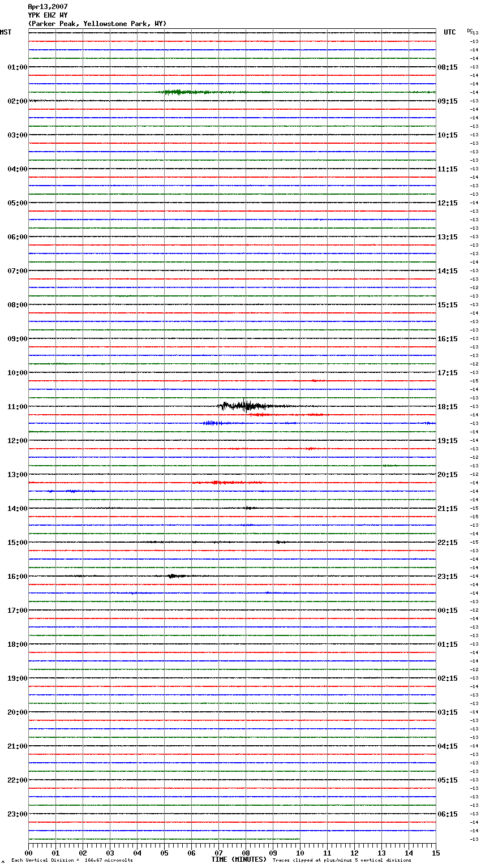Click the 23:15 UTC time label

[x=448, y=577]
